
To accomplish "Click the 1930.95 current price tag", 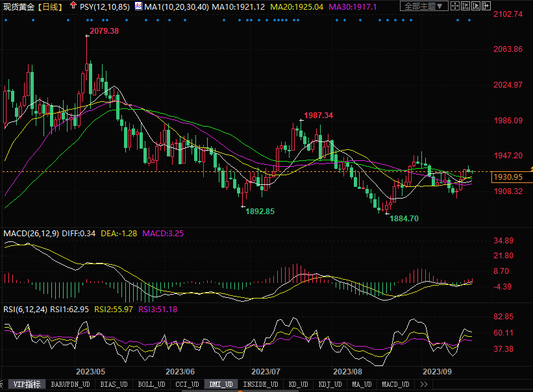I will pyautogui.click(x=508, y=177).
